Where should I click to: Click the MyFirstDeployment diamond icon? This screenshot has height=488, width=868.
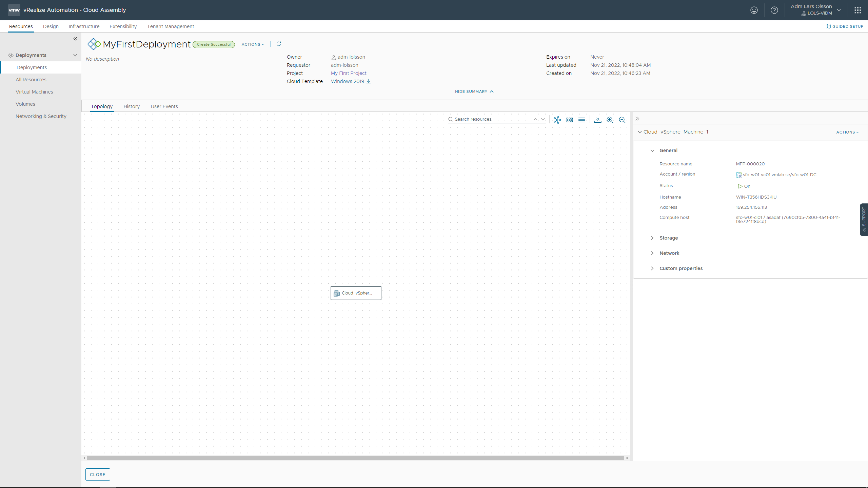click(94, 44)
